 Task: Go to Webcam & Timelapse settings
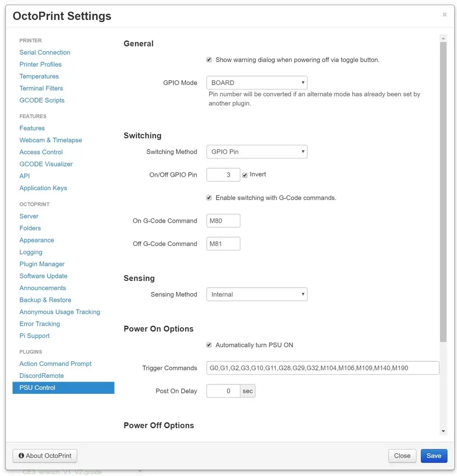(51, 140)
